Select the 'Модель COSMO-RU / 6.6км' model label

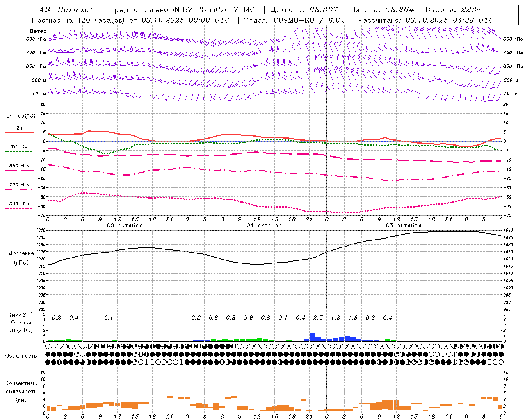click(295, 20)
